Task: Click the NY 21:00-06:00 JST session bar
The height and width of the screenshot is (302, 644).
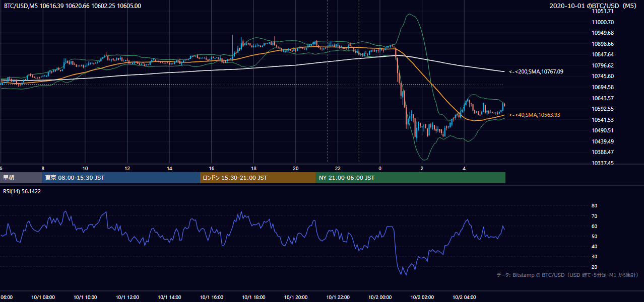Action: point(411,178)
